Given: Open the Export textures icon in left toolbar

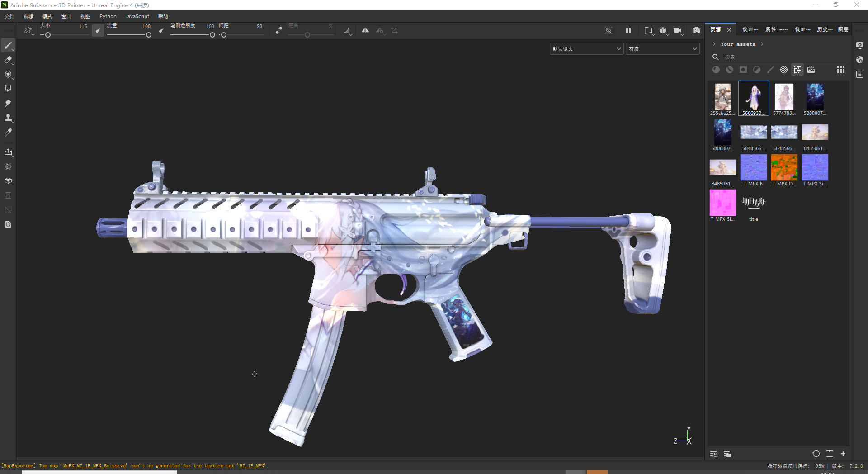Looking at the screenshot, I should (8, 152).
